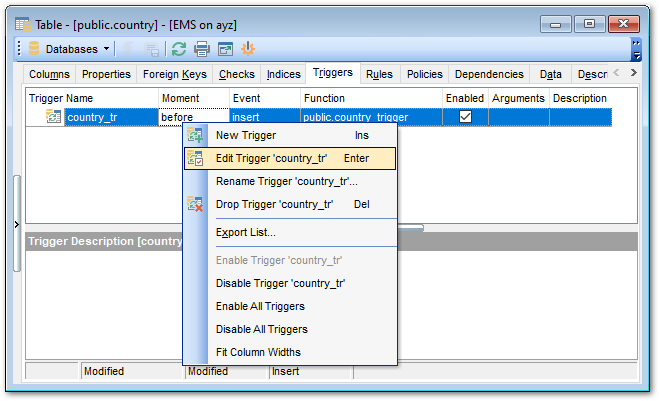659x401 pixels.
Task: Expand the toolbar overflow arrow at right
Action: 636,48
